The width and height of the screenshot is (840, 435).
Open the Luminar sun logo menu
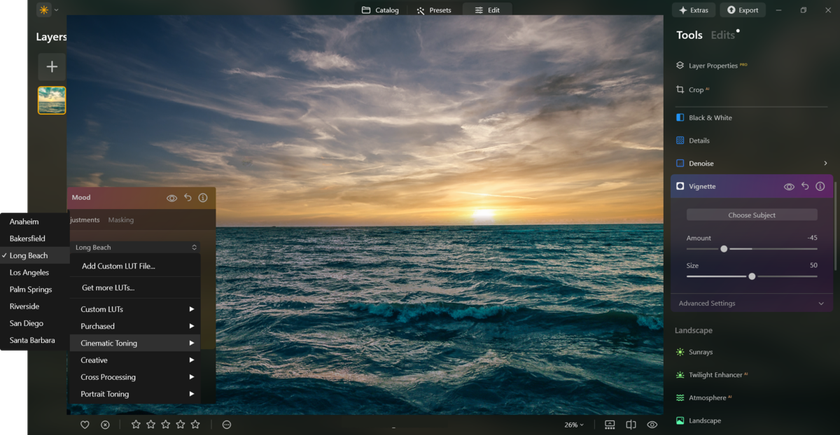tap(44, 10)
